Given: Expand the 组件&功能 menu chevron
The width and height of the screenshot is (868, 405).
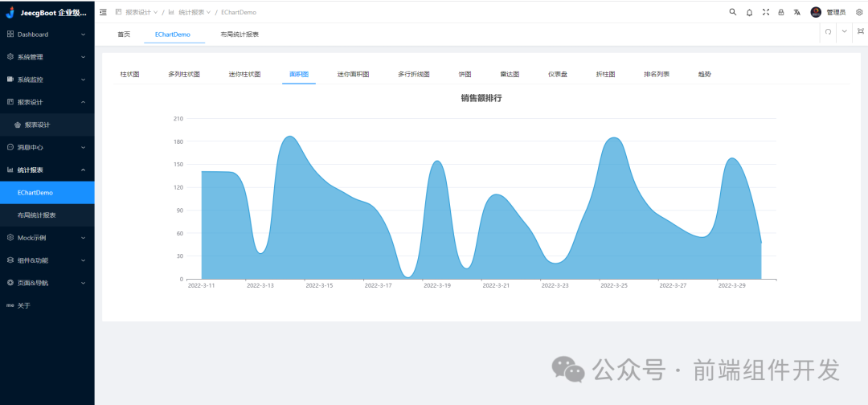Looking at the screenshot, I should pos(83,260).
